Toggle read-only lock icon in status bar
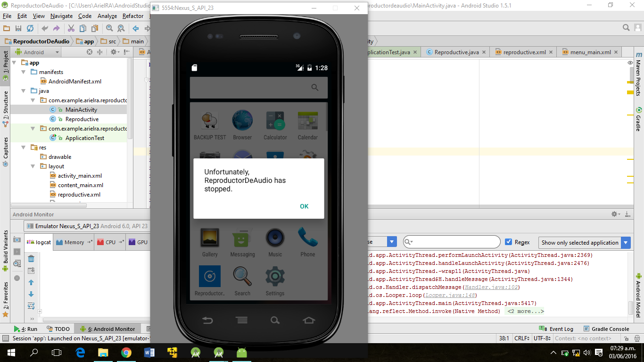The height and width of the screenshot is (362, 644). click(x=627, y=338)
